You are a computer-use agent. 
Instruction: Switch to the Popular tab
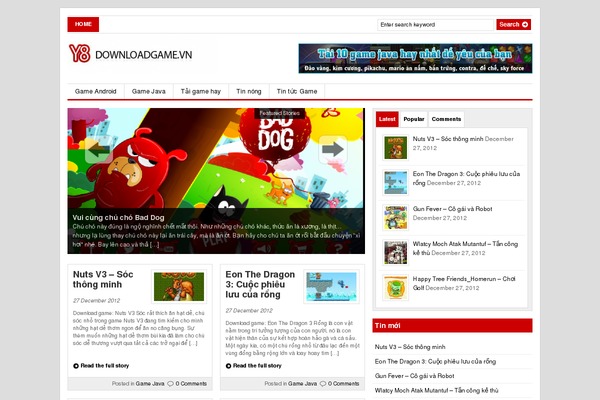click(x=414, y=119)
